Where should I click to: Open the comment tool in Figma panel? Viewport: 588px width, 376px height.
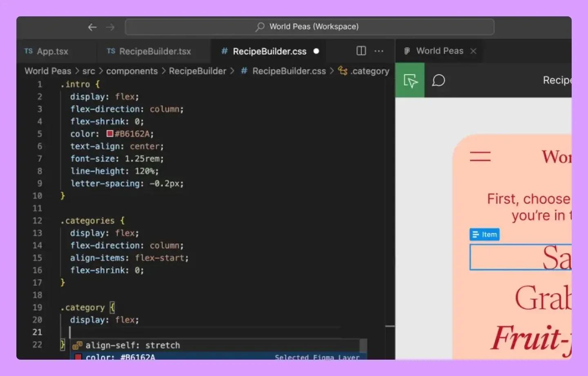pyautogui.click(x=439, y=81)
